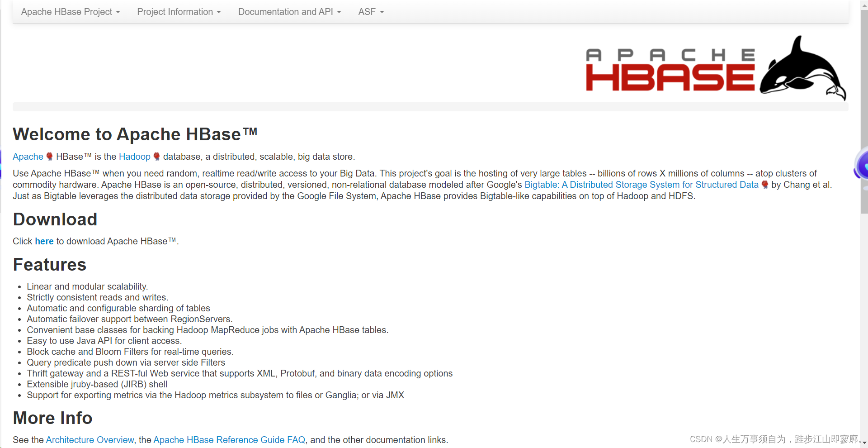Image resolution: width=868 pixels, height=448 pixels.
Task: Click the Hadoop hyperlink
Action: [135, 157]
